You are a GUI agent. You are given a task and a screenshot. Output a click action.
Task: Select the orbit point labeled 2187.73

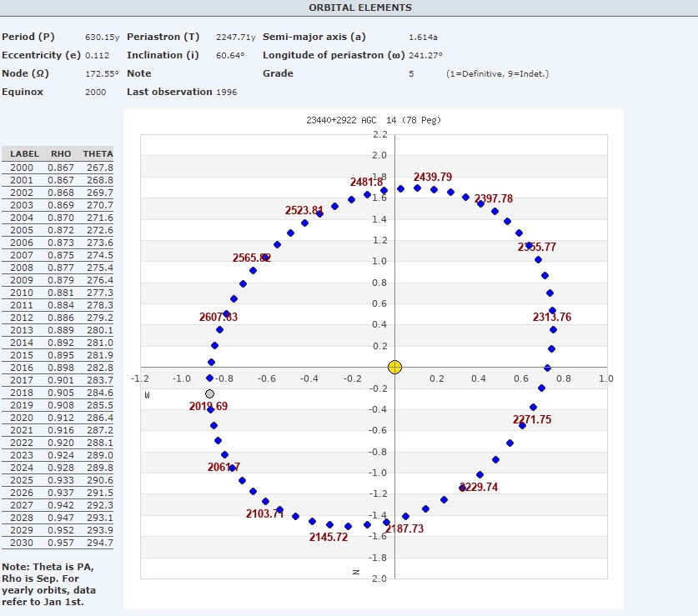point(387,522)
